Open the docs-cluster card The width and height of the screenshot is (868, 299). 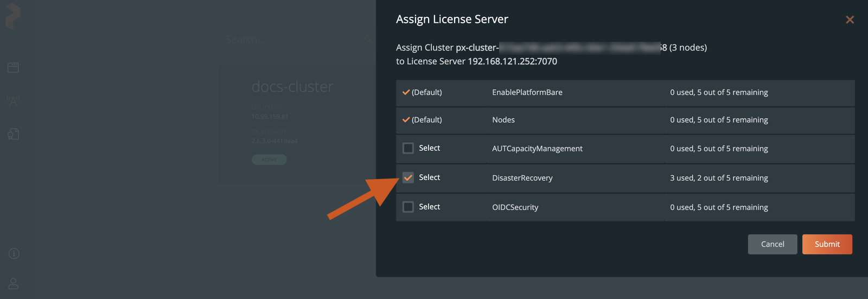click(297, 124)
